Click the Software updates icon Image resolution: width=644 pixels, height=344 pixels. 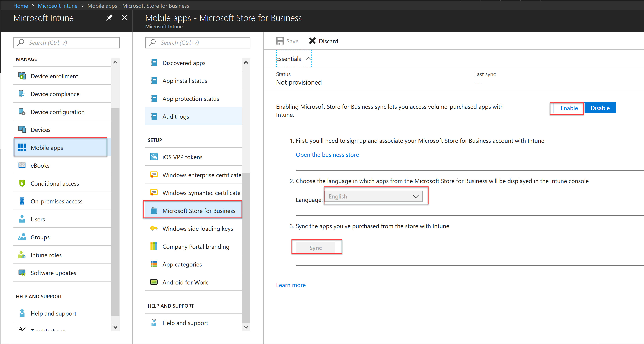pos(22,273)
